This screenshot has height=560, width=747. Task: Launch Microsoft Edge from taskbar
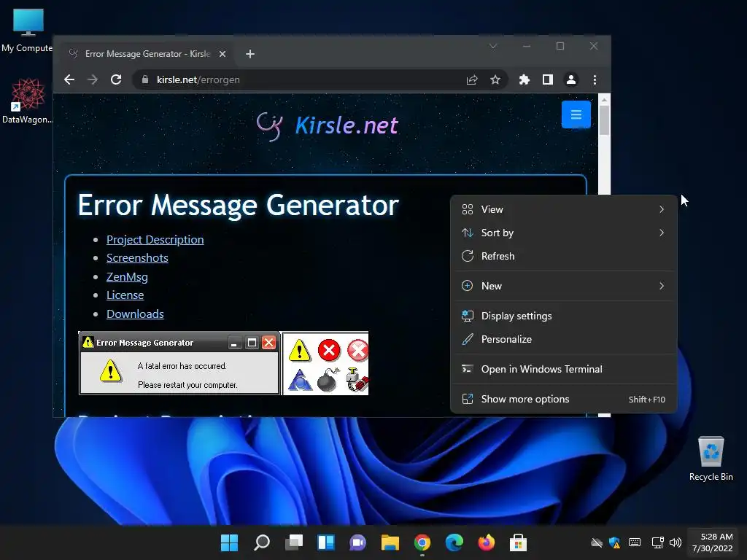(454, 542)
